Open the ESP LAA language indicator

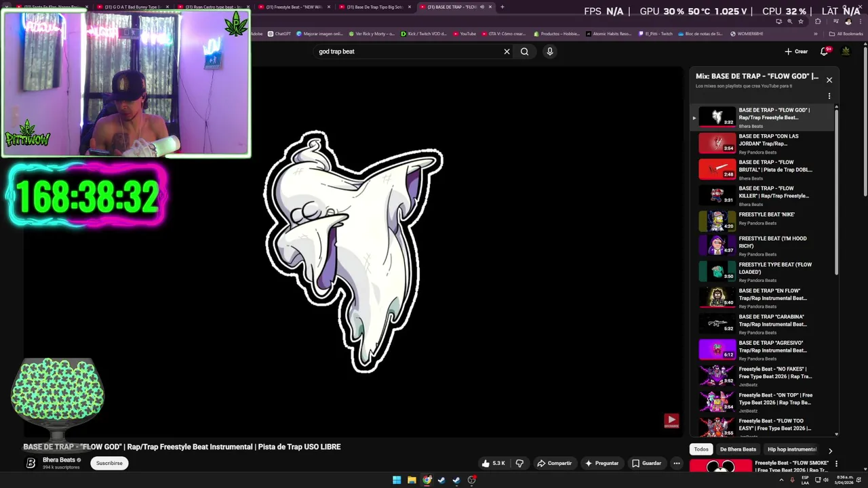click(x=805, y=480)
